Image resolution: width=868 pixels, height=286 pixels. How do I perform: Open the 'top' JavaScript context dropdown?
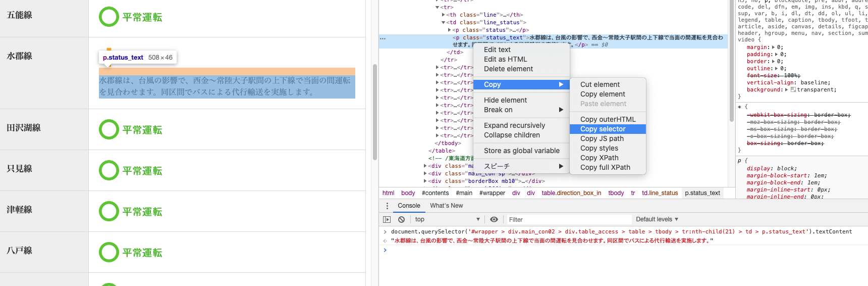coord(447,219)
